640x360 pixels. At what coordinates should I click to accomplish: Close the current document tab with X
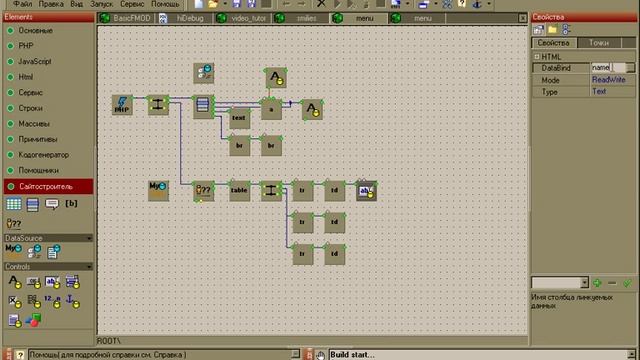(x=522, y=18)
